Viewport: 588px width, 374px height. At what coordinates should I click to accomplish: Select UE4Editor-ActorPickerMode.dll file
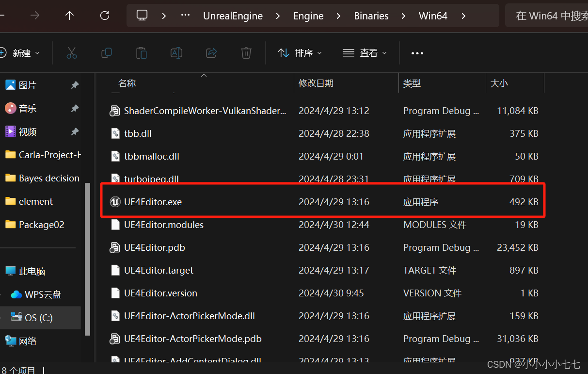click(x=323, y=316)
